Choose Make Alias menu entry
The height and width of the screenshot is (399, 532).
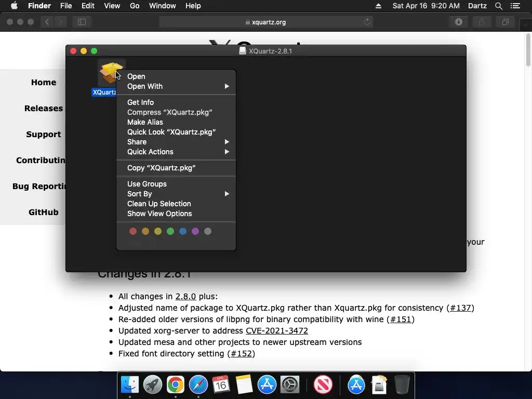click(x=176, y=122)
